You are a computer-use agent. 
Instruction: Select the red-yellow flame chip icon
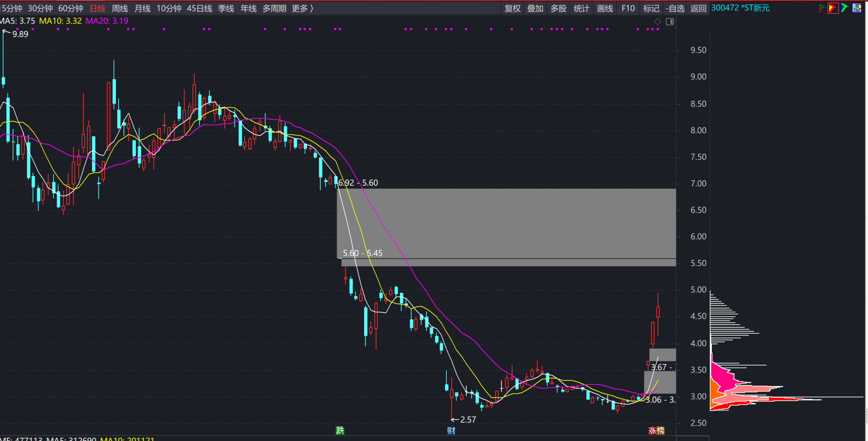click(833, 8)
